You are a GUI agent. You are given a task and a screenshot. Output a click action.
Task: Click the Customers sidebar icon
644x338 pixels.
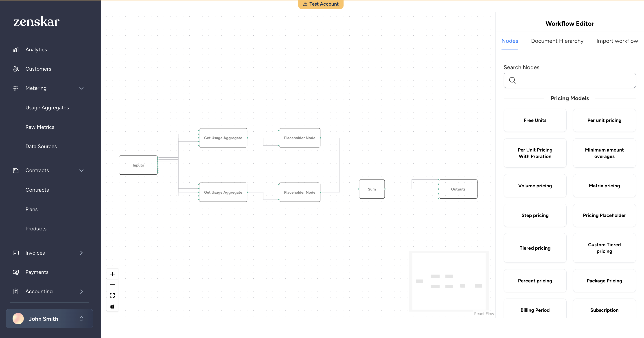click(x=16, y=68)
